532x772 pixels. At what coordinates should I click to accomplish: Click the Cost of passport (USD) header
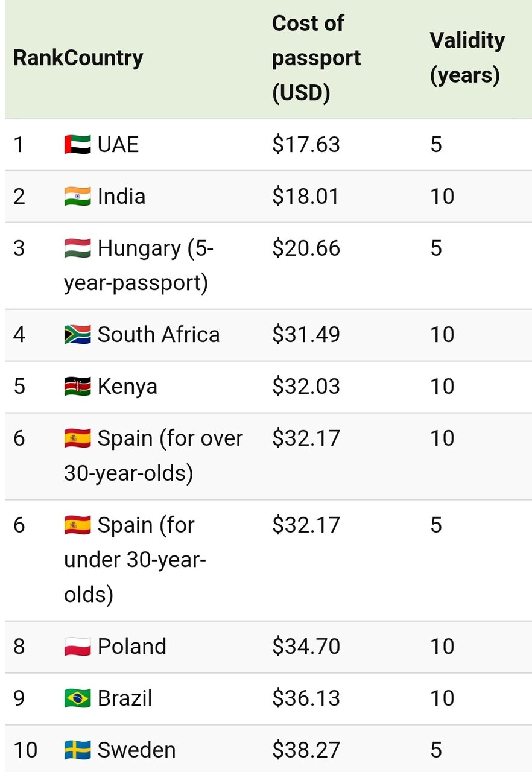[316, 59]
